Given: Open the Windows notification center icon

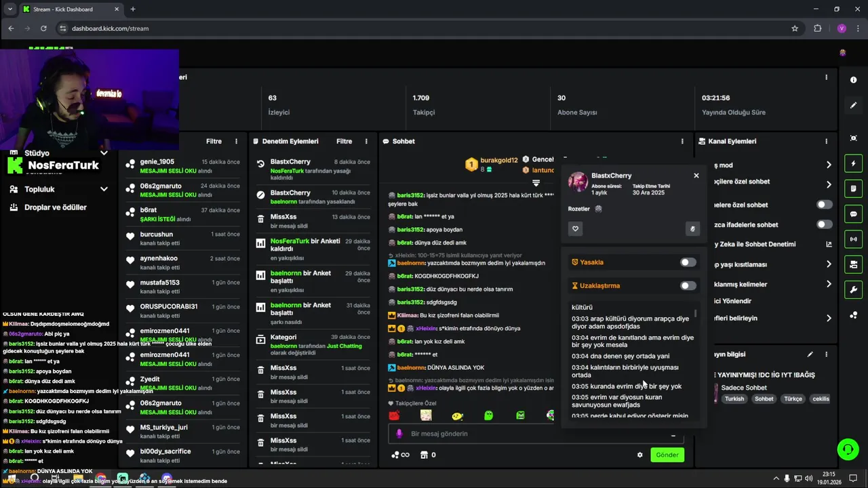Looking at the screenshot, I should point(853,478).
